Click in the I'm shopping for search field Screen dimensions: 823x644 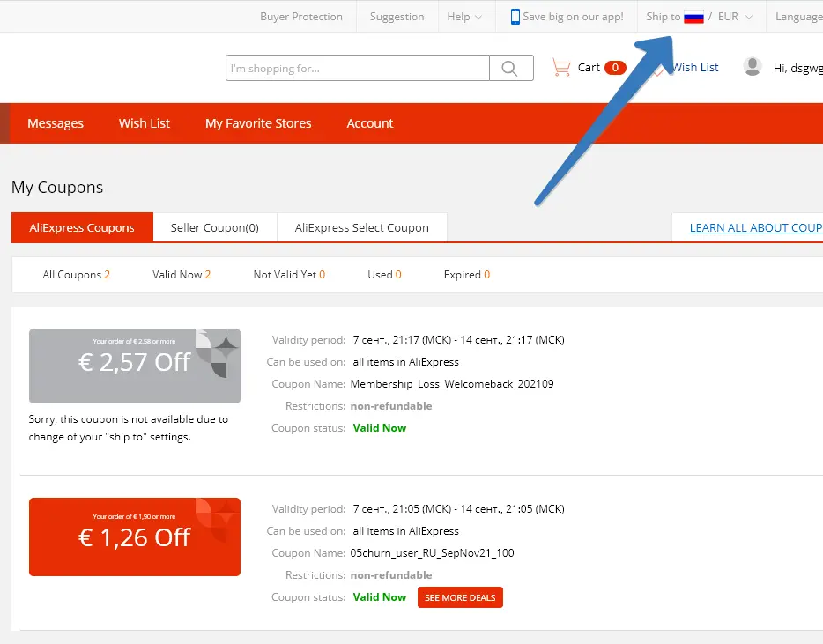(x=358, y=68)
